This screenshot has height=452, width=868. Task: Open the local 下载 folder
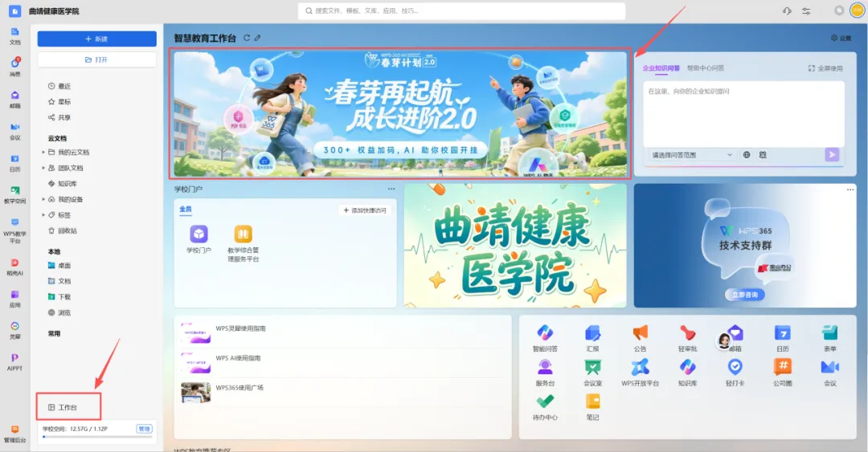tap(59, 297)
